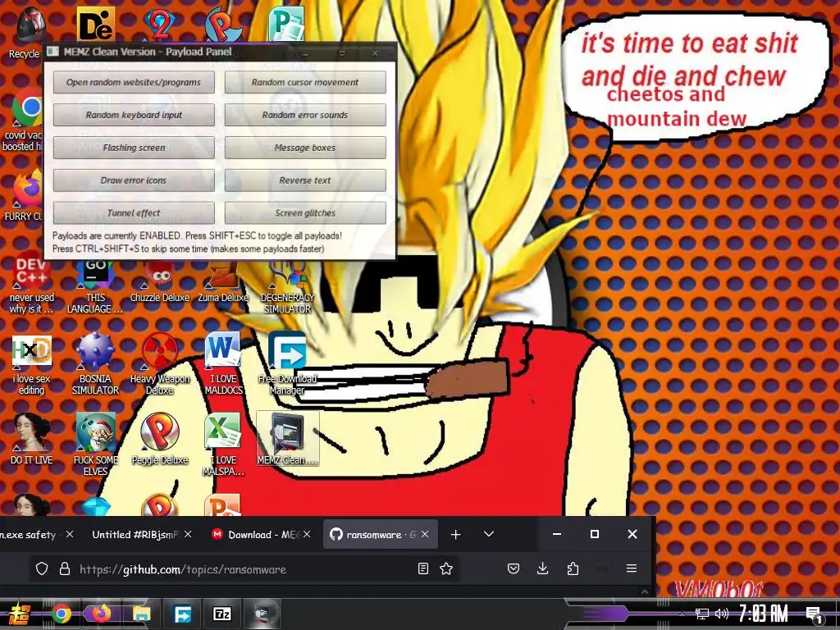The height and width of the screenshot is (630, 840).
Task: Show site info via padlock icon
Action: point(65,569)
